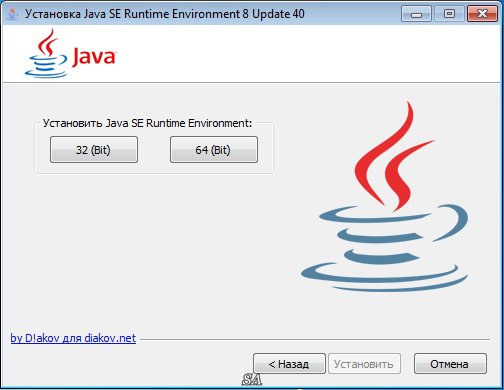
Task: Close the Java installer window
Action: coord(482,14)
